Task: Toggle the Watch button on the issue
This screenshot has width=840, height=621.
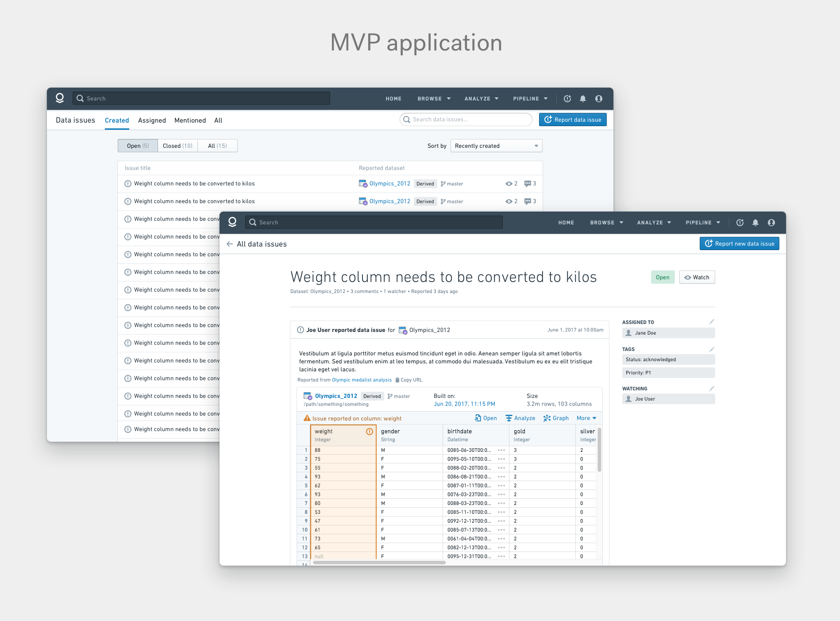Action: coord(697,277)
